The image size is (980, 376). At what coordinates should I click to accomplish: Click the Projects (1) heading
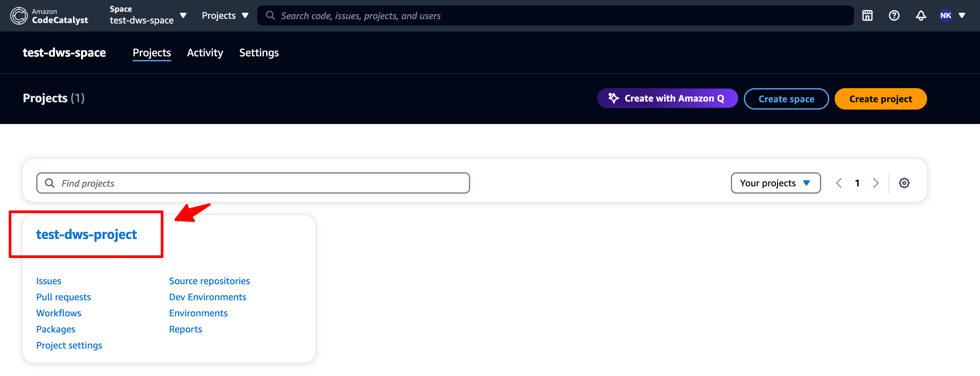click(x=54, y=98)
